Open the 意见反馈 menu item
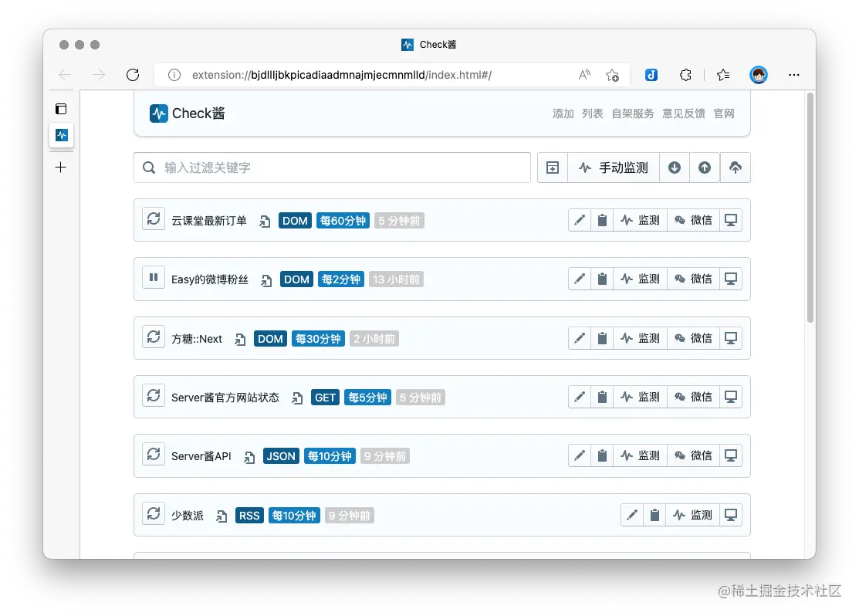The image size is (859, 616). [x=683, y=113]
